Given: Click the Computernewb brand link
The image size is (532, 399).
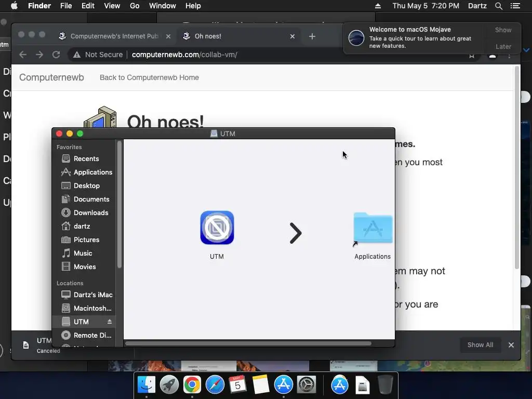Looking at the screenshot, I should [x=51, y=77].
